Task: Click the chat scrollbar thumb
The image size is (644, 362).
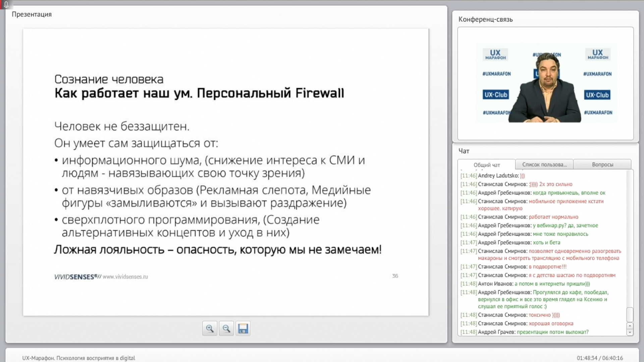Action: pyautogui.click(x=630, y=315)
